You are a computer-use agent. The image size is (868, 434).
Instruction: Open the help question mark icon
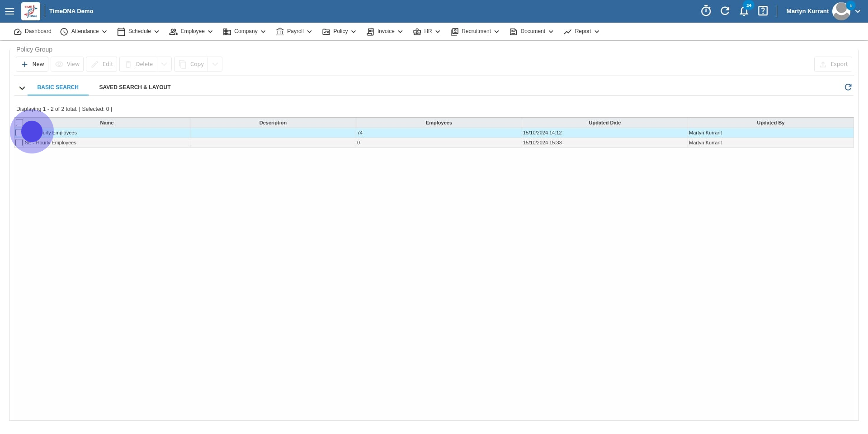point(763,11)
